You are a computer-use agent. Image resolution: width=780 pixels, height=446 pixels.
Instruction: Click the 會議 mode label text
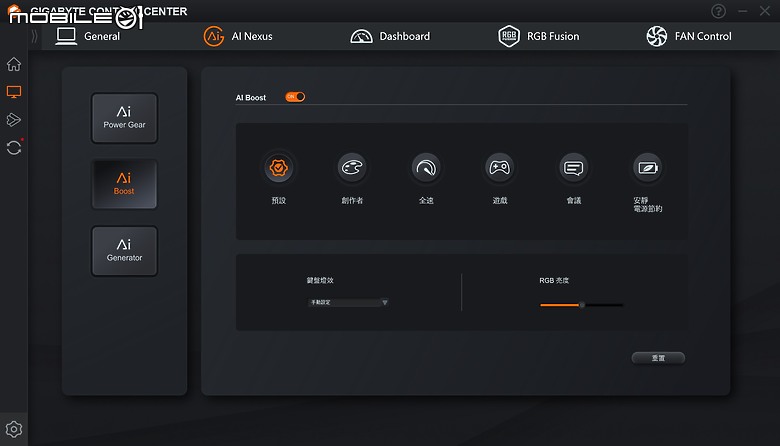click(x=574, y=200)
